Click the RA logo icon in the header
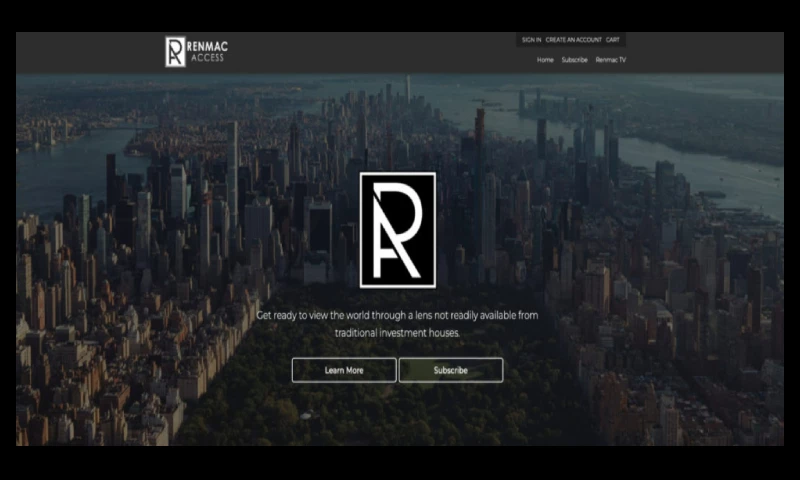 (175, 52)
